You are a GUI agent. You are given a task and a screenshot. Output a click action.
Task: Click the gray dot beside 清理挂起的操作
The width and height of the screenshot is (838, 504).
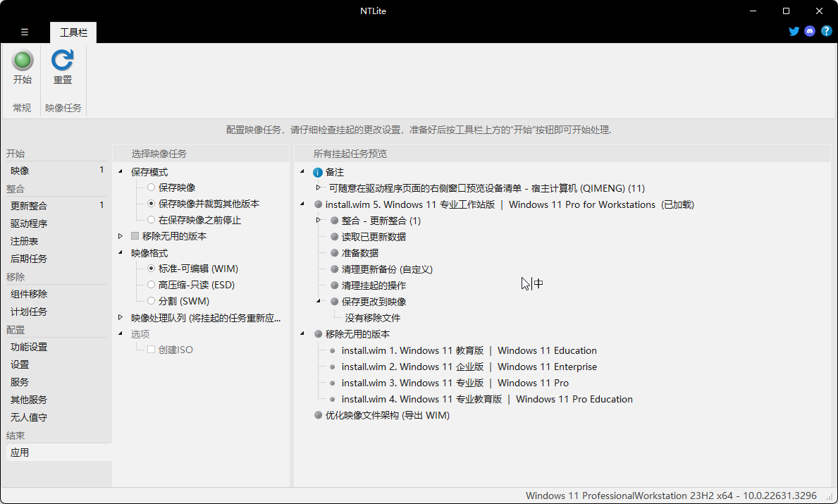[335, 285]
